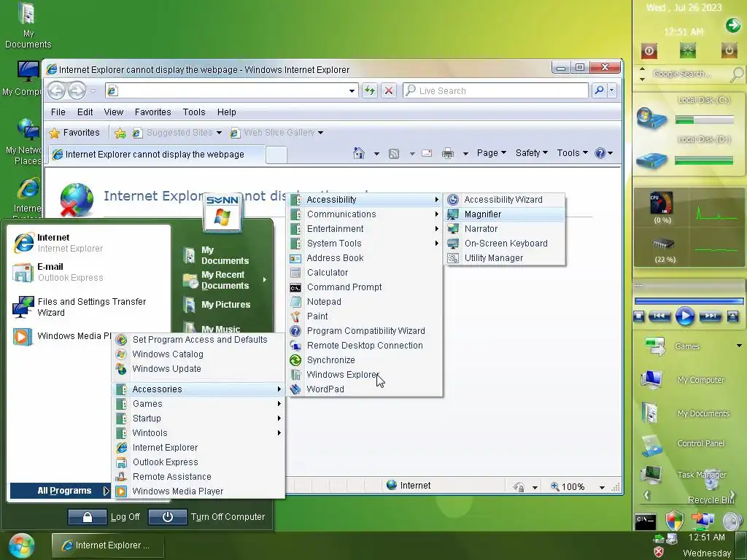Click the Command Prompt icon in Accessories
Screen dimensions: 747x560
(x=295, y=287)
